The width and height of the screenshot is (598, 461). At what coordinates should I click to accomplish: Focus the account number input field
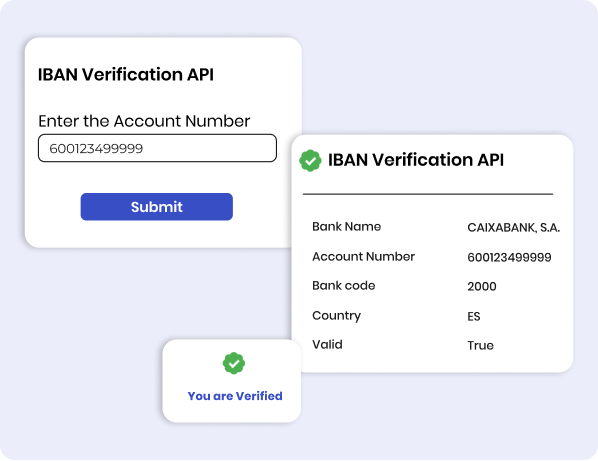tap(157, 148)
